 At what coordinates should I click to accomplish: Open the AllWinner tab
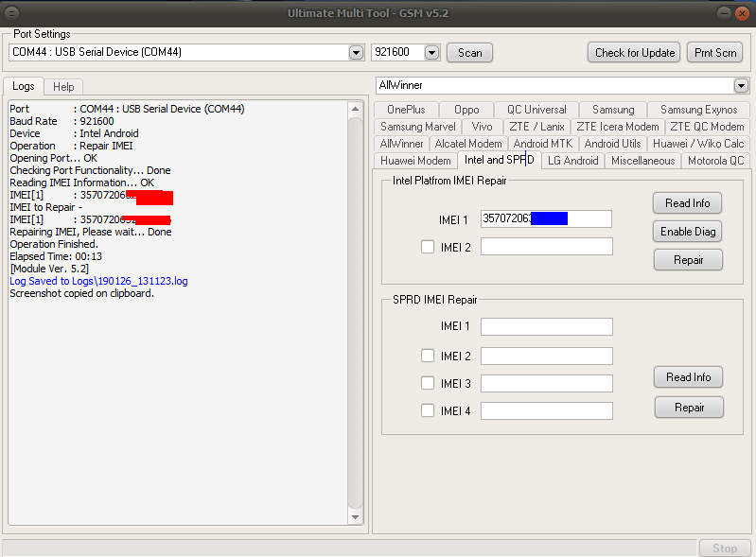click(401, 144)
